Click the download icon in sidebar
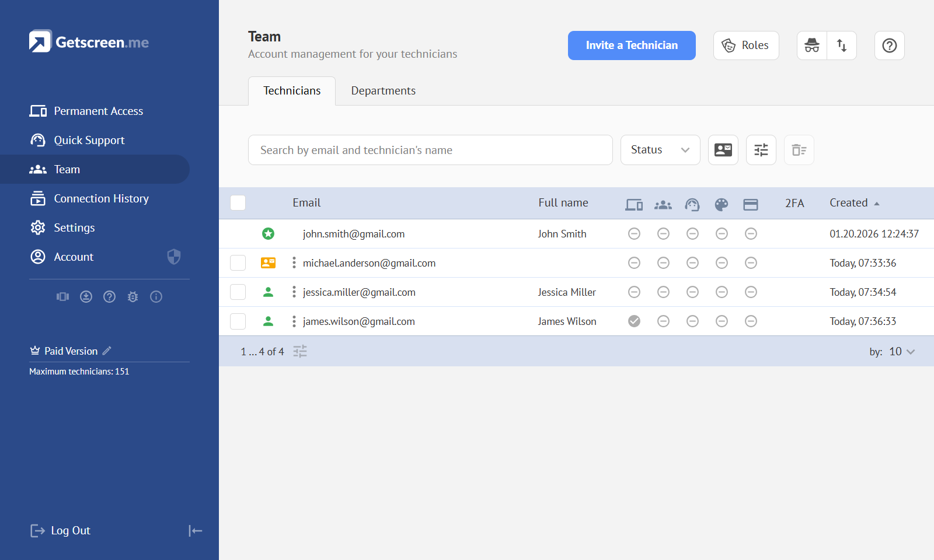This screenshot has height=560, width=934. (x=86, y=297)
